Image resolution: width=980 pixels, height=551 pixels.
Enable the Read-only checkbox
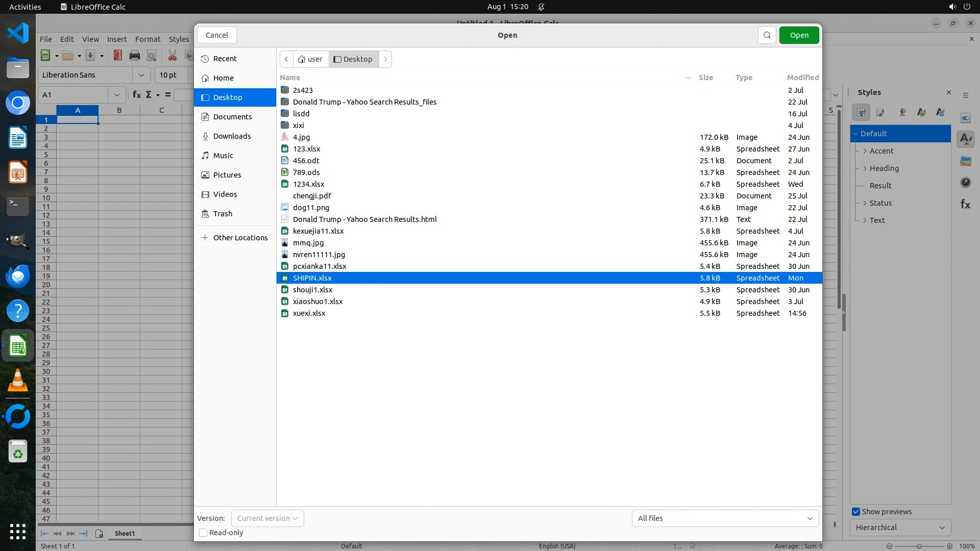coord(203,533)
